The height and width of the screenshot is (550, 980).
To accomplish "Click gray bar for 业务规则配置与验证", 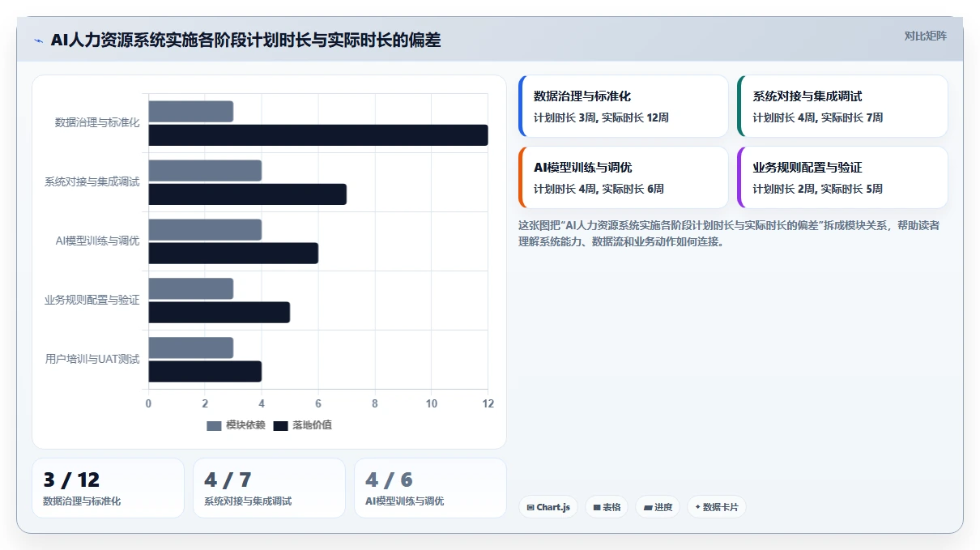I will click(x=191, y=289).
